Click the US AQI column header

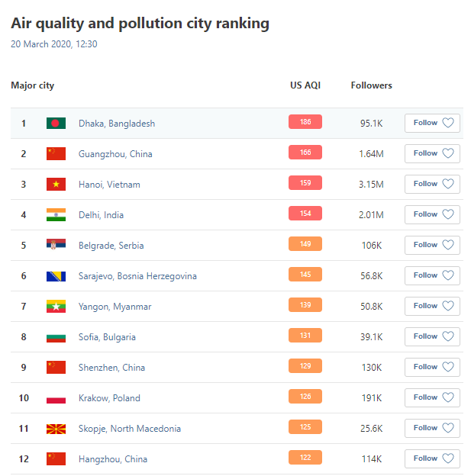tap(305, 85)
